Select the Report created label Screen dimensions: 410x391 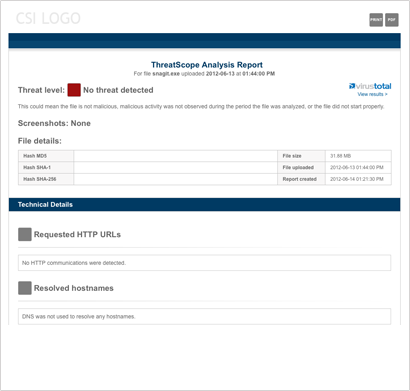pos(301,179)
